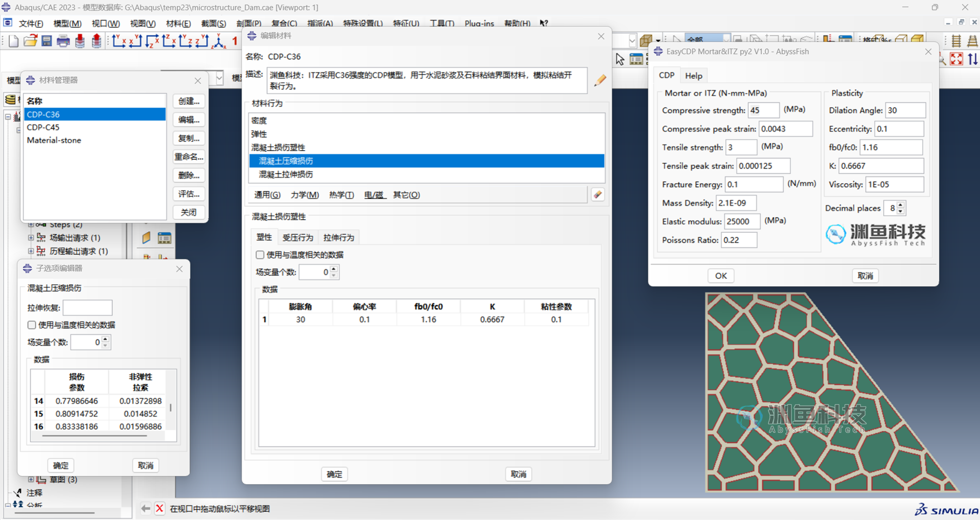Click OK in EasyCDP dialog
The height and width of the screenshot is (520, 980).
pyautogui.click(x=721, y=275)
